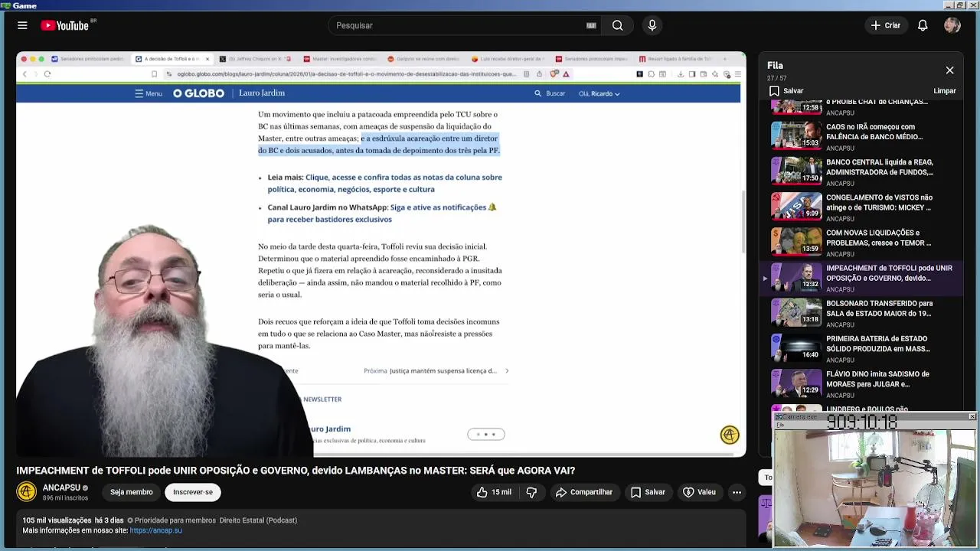Click the browser address bar in video
The height and width of the screenshot is (551, 980).
tap(346, 74)
